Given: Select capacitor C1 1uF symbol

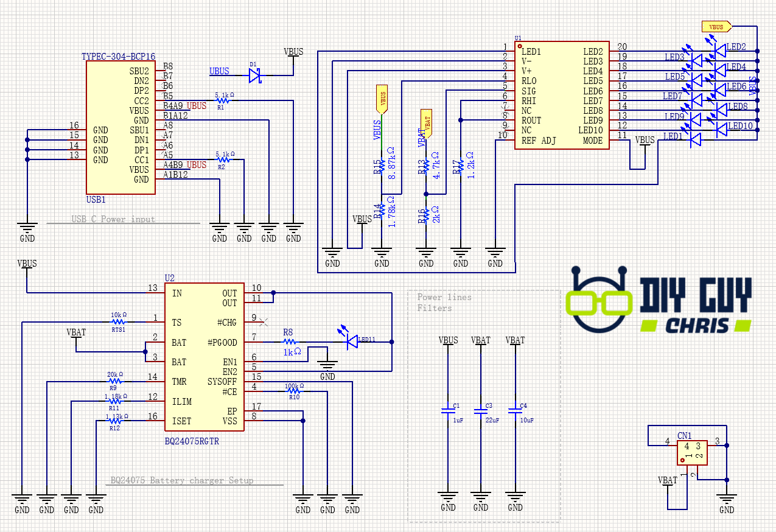Looking at the screenshot, I should tap(448, 411).
